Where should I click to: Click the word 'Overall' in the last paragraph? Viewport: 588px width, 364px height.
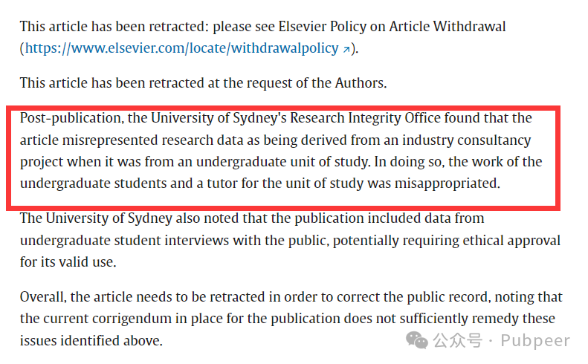[x=43, y=297]
